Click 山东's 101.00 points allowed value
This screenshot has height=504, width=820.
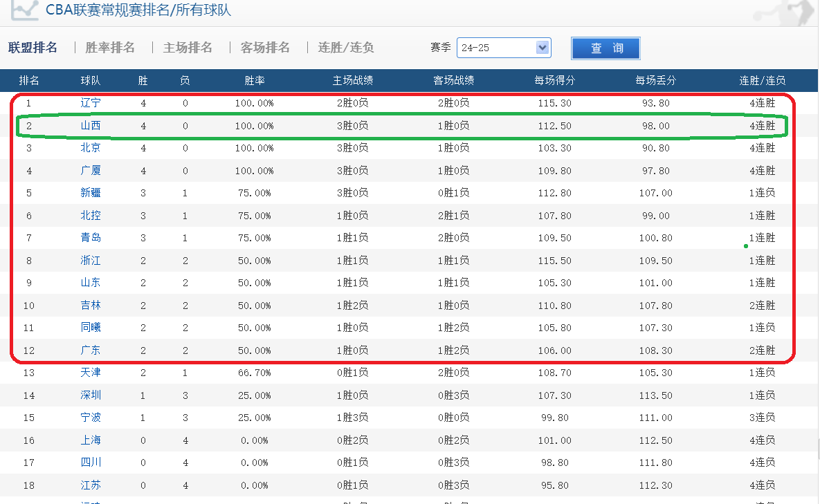(656, 283)
